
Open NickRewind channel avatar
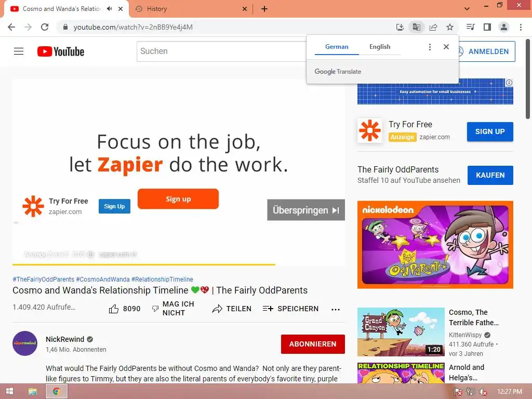tap(25, 343)
